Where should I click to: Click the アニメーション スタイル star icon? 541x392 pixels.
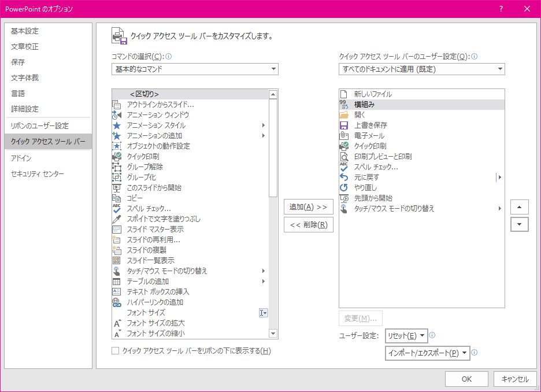point(117,125)
